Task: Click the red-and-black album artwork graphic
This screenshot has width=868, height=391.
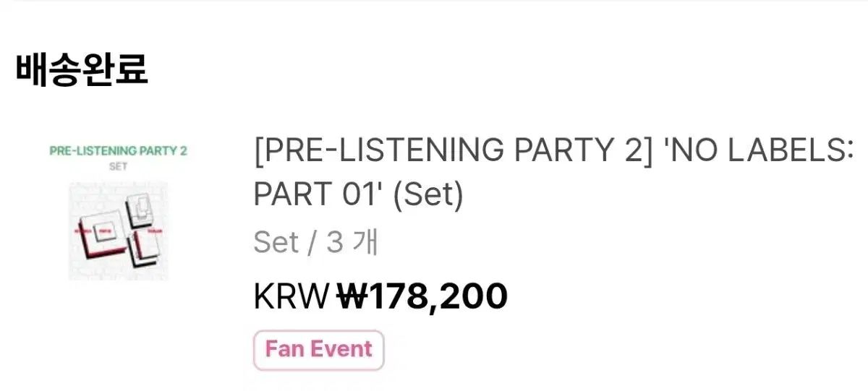Action: (x=119, y=231)
